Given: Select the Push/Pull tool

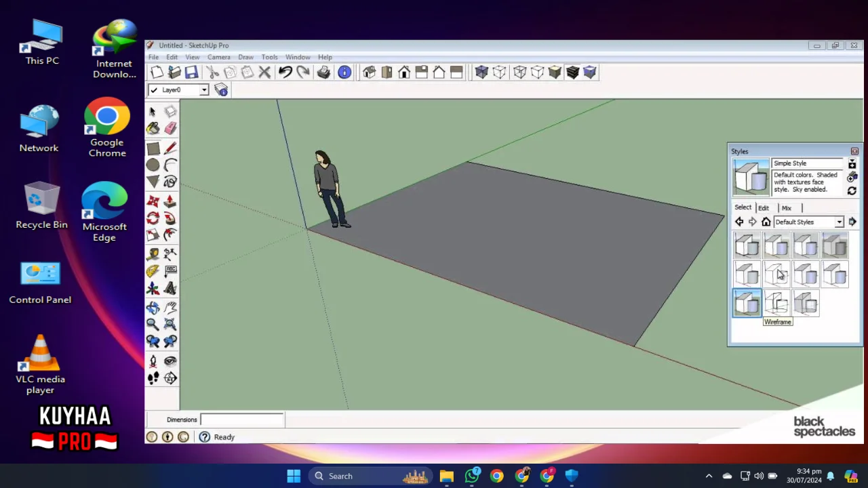Looking at the screenshot, I should click(x=170, y=201).
